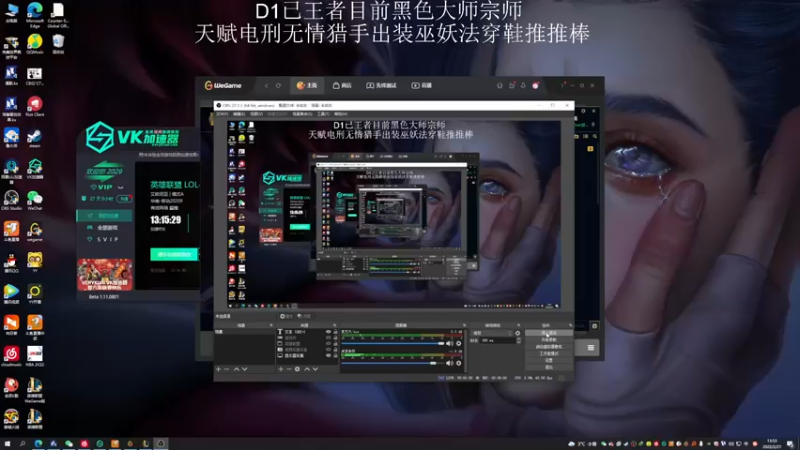Toggle visibility of the second source row
Screen dimensions: 800x450
point(328,338)
